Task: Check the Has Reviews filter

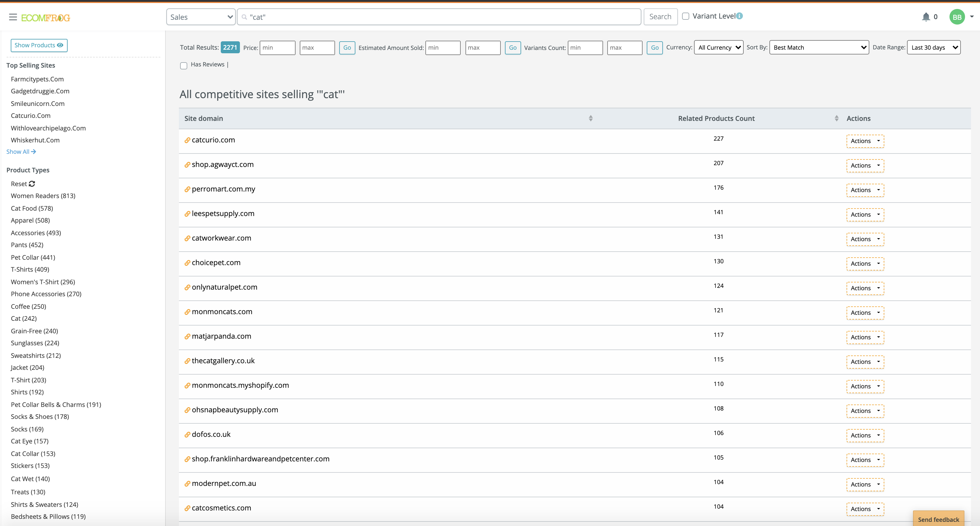Action: coord(184,66)
